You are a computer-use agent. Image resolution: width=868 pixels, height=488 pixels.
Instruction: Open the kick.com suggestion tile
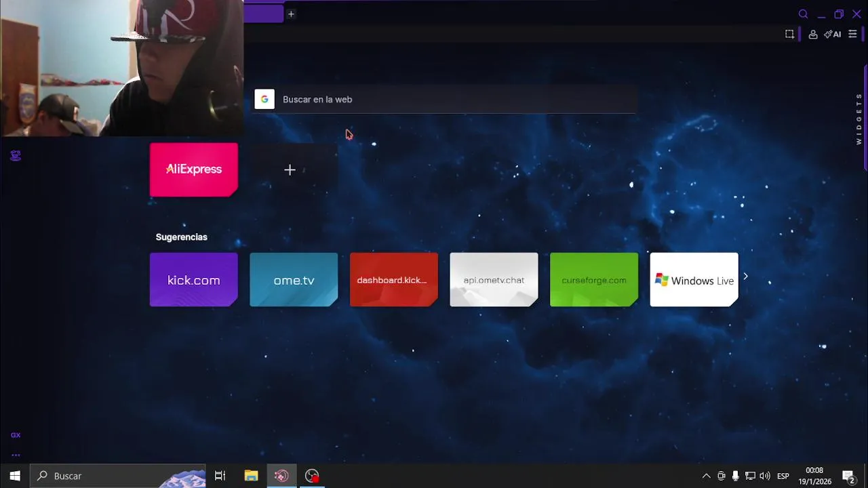click(x=194, y=280)
